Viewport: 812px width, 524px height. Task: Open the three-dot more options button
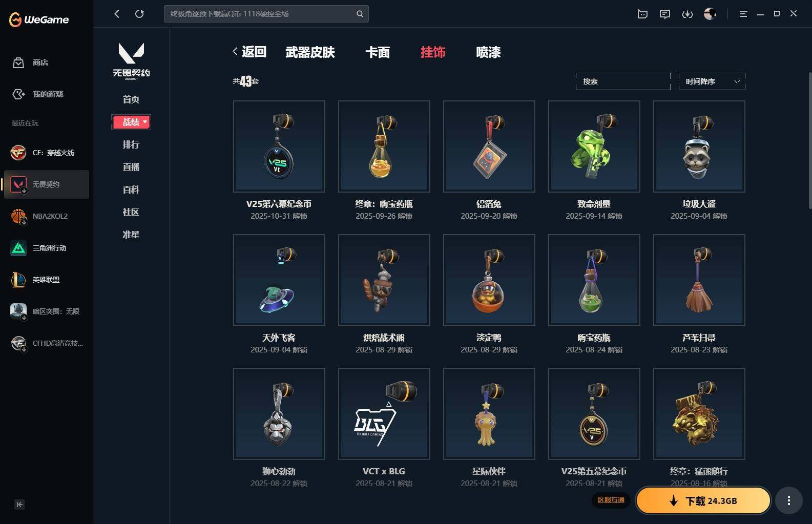788,500
